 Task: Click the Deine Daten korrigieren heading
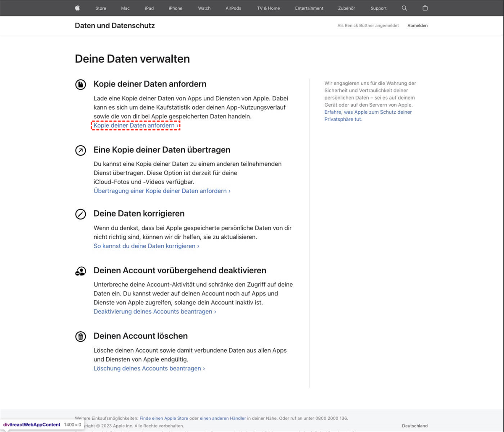(x=139, y=214)
